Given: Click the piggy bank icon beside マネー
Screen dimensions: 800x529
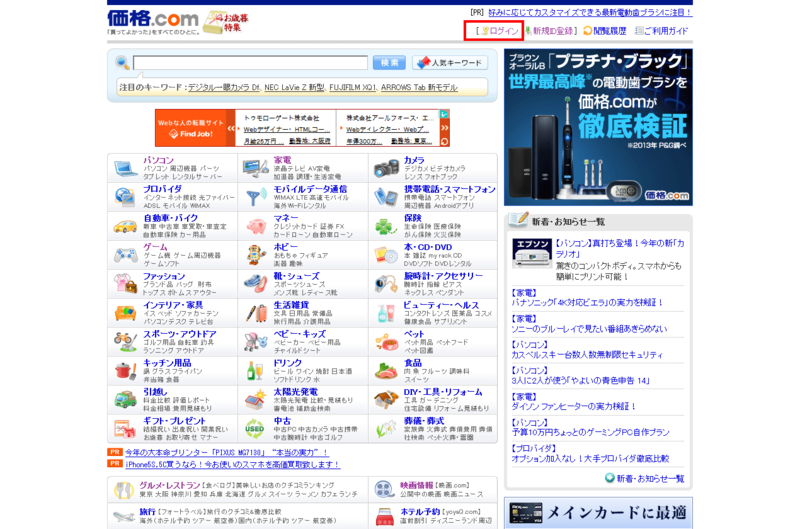Looking at the screenshot, I should pos(256,226).
